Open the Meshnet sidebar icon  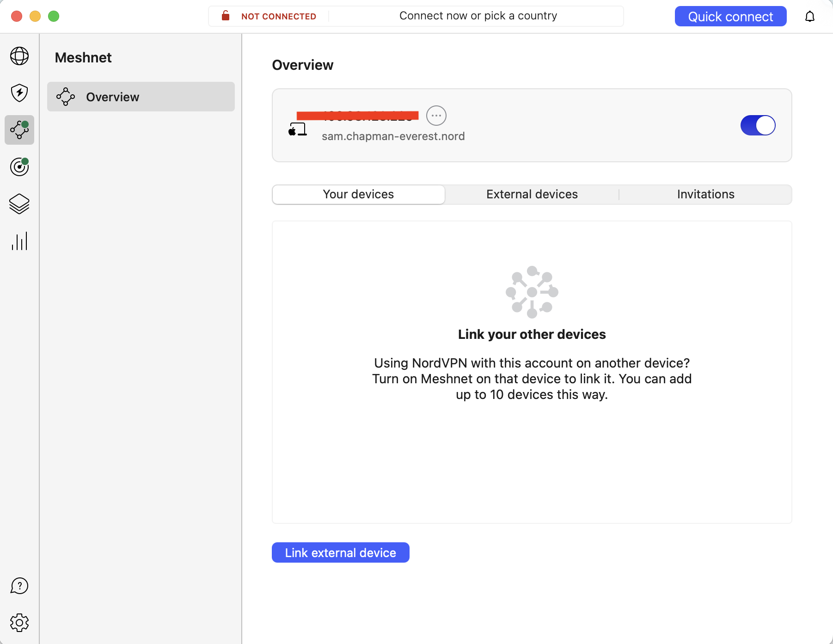[x=19, y=130]
